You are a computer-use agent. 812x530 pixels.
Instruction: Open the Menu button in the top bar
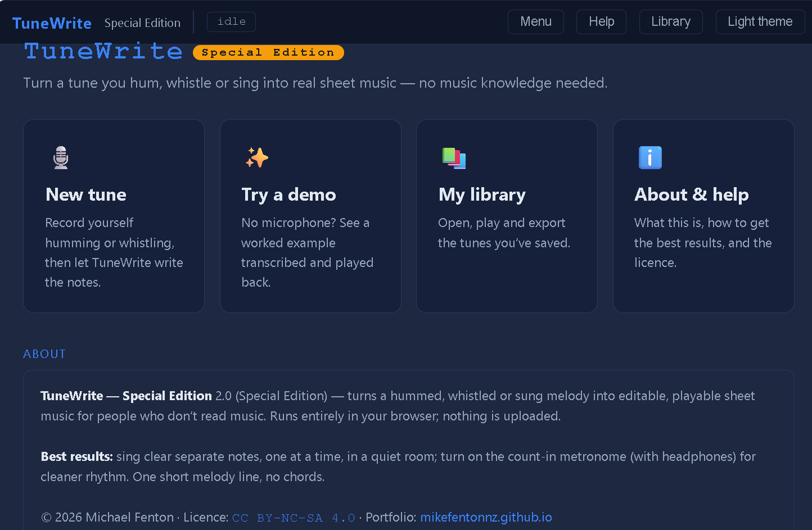(x=536, y=22)
